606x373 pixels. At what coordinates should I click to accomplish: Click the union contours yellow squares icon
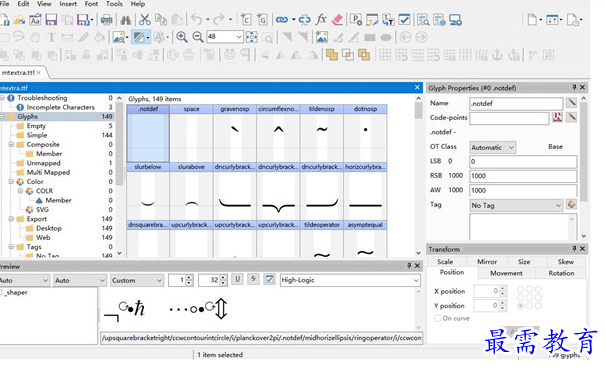click(x=332, y=55)
